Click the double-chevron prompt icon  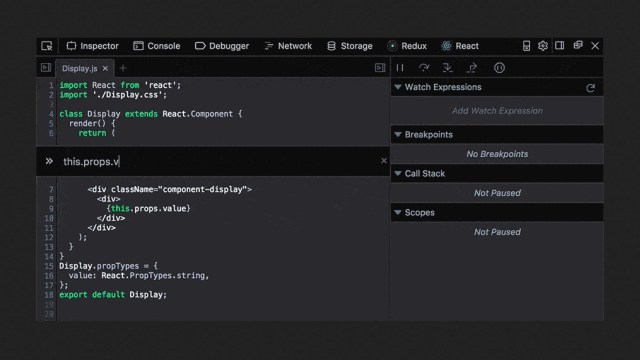point(49,161)
